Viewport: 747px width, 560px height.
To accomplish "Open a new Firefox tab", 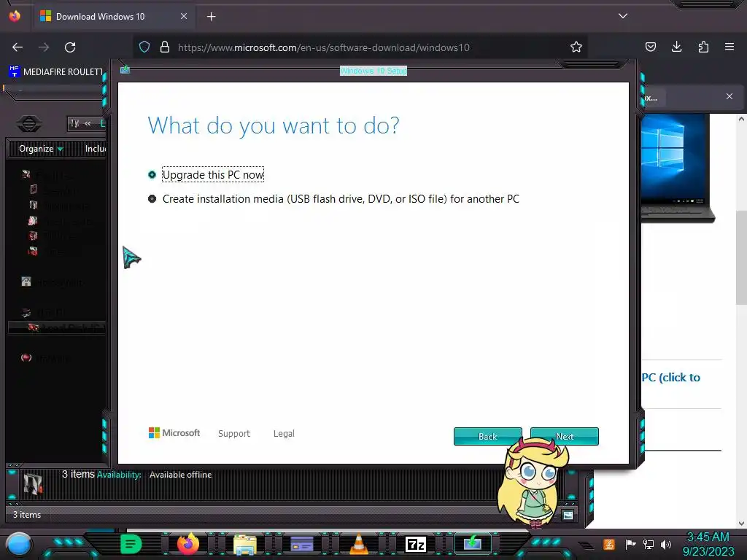I will 212,17.
